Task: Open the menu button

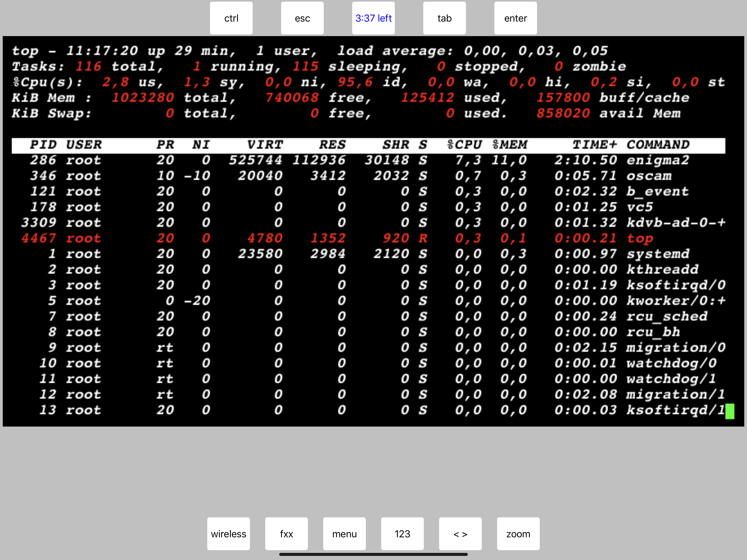Action: click(344, 534)
